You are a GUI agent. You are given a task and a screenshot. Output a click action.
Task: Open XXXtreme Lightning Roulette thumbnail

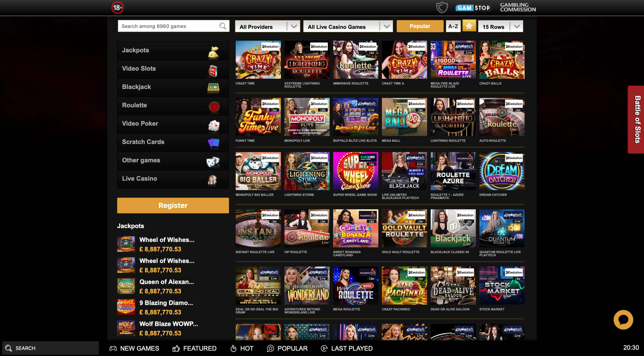(307, 60)
